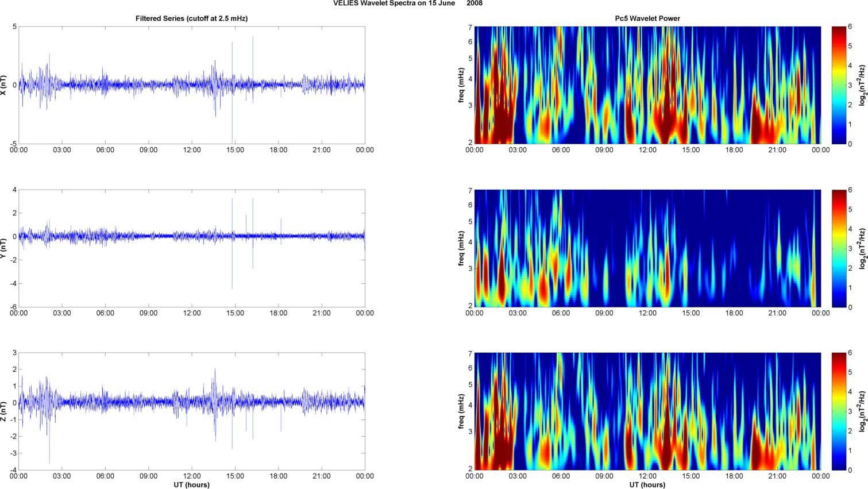Click the X (nT) axis label
Image resolution: width=868 pixels, height=489 pixels.
click(4, 85)
